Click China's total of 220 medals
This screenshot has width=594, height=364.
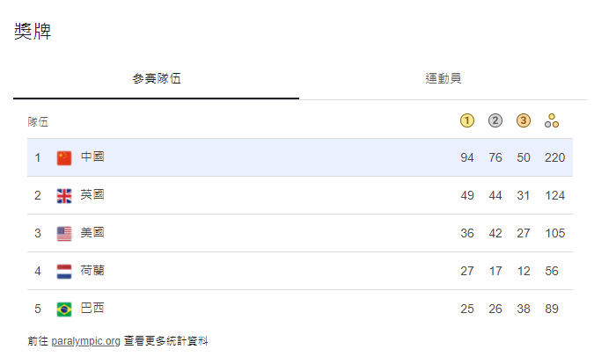(554, 158)
